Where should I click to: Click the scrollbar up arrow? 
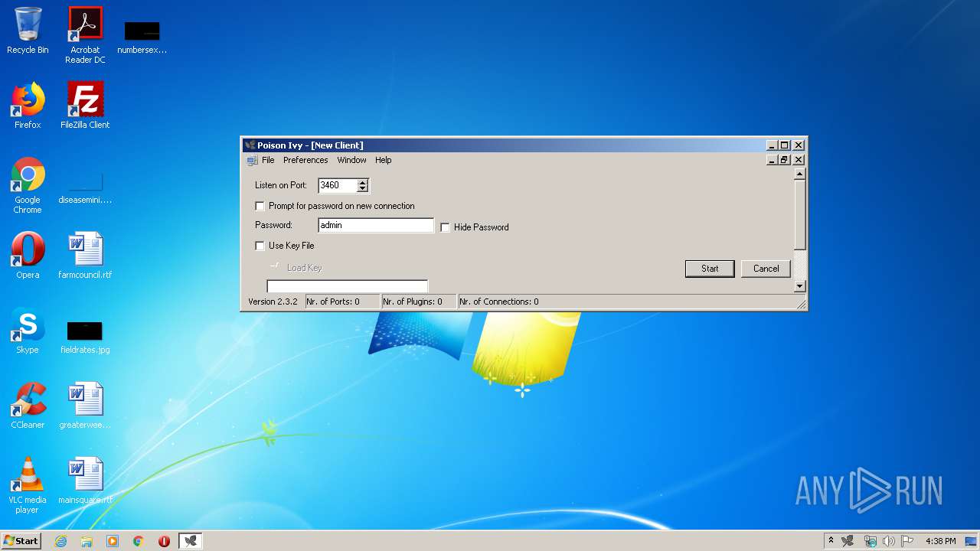[x=799, y=174]
